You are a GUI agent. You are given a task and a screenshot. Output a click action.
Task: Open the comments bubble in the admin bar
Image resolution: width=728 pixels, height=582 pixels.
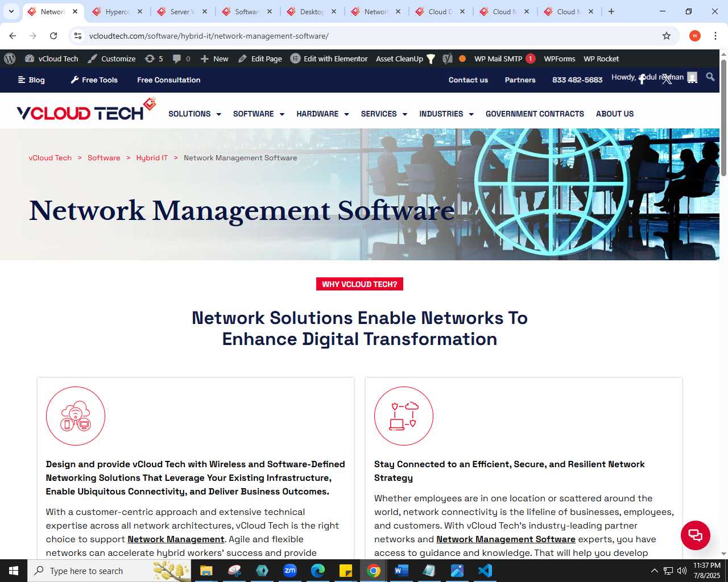181,59
